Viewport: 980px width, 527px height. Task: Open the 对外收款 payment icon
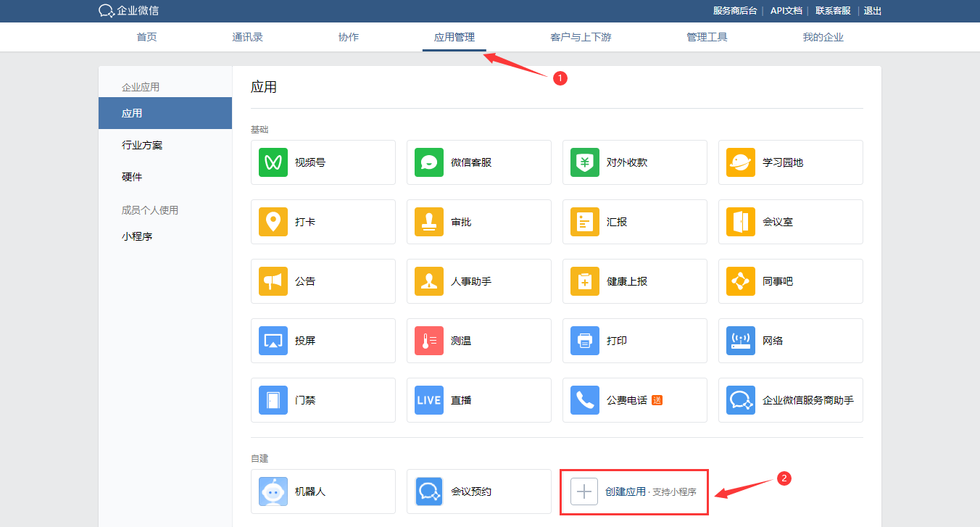pyautogui.click(x=585, y=162)
